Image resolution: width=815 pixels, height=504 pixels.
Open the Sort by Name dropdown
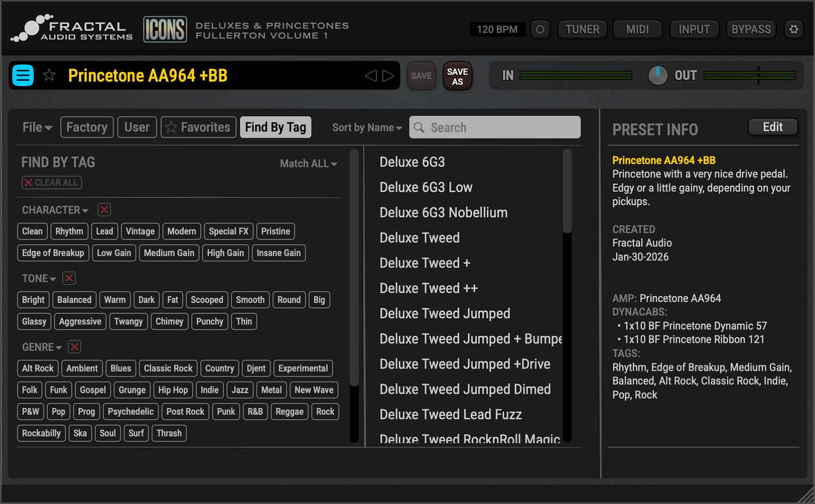[x=366, y=127]
